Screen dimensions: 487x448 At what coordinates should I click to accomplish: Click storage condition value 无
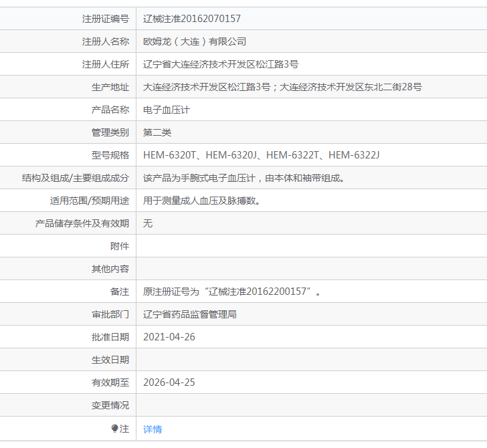pos(148,223)
